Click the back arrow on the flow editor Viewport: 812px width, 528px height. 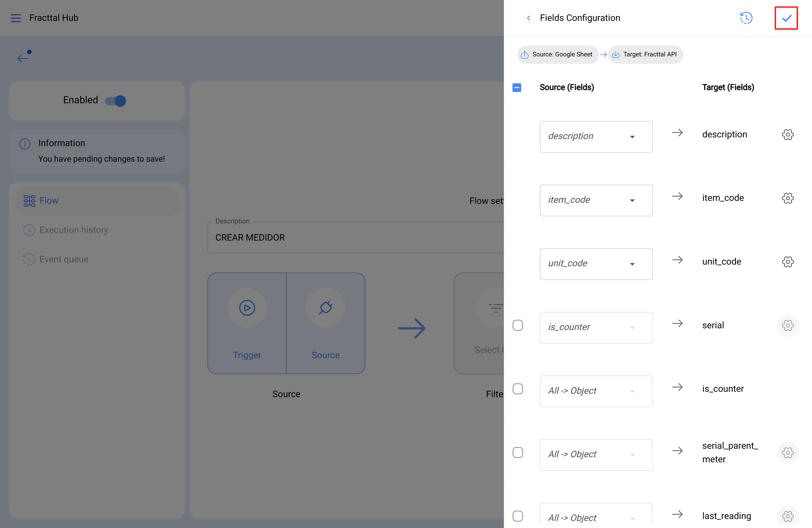(23, 58)
